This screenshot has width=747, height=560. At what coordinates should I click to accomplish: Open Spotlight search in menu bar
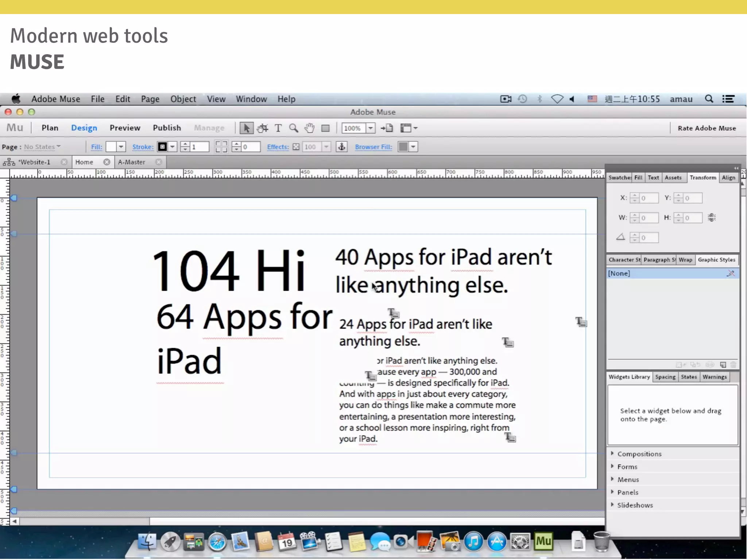click(709, 99)
